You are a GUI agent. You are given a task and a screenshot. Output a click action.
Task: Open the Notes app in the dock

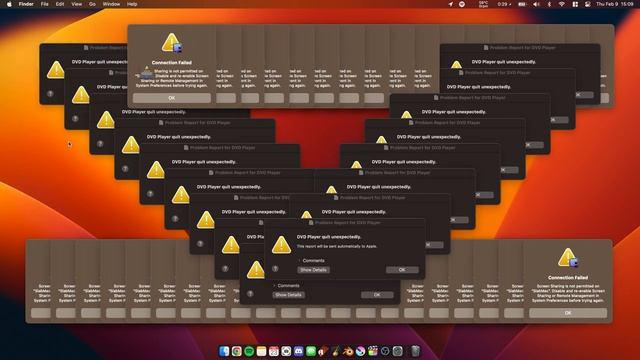click(261, 351)
